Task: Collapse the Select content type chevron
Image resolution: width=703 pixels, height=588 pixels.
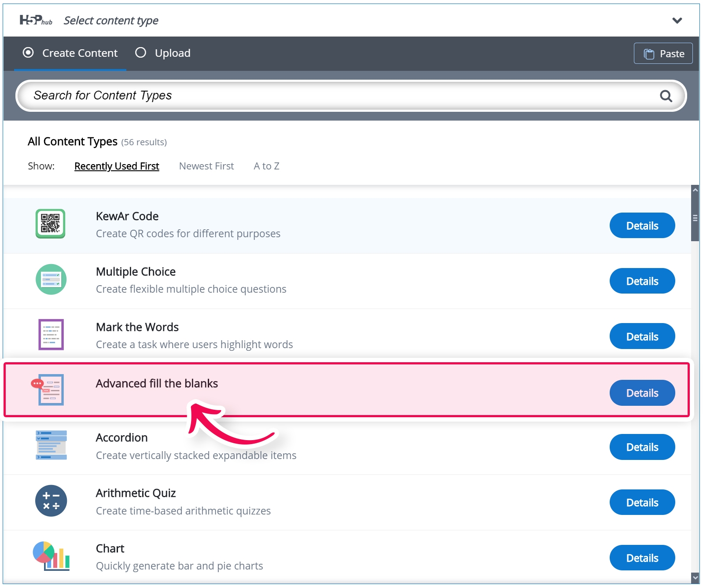Action: pos(677,21)
